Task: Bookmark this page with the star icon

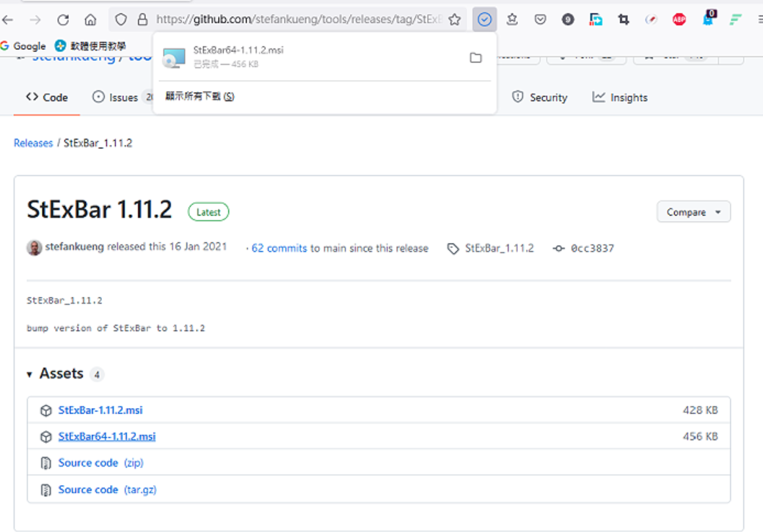Action: pos(454,20)
